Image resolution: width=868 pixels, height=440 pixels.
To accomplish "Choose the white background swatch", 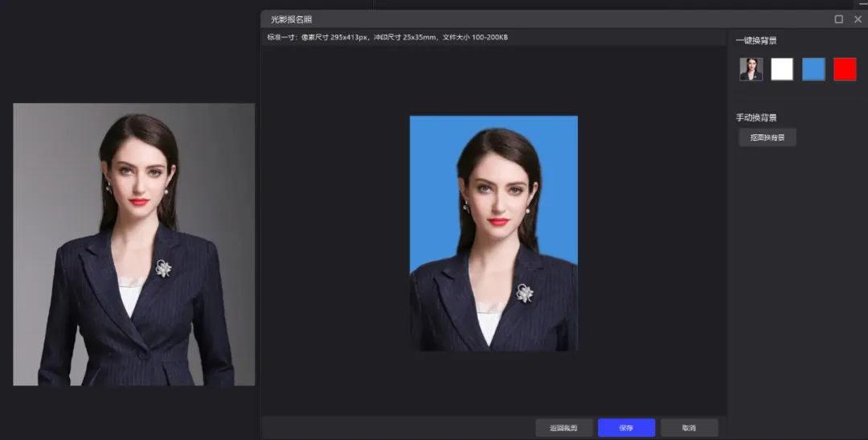I will coord(782,69).
